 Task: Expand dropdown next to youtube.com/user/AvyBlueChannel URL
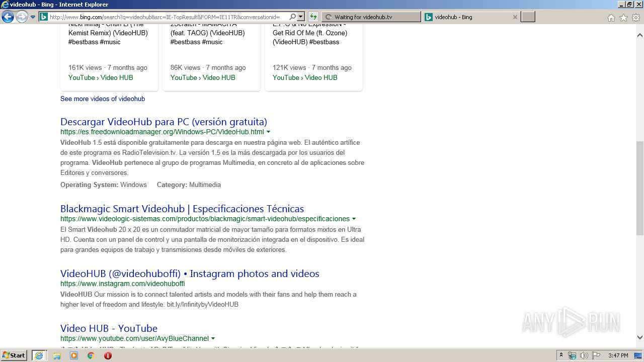[x=213, y=339]
